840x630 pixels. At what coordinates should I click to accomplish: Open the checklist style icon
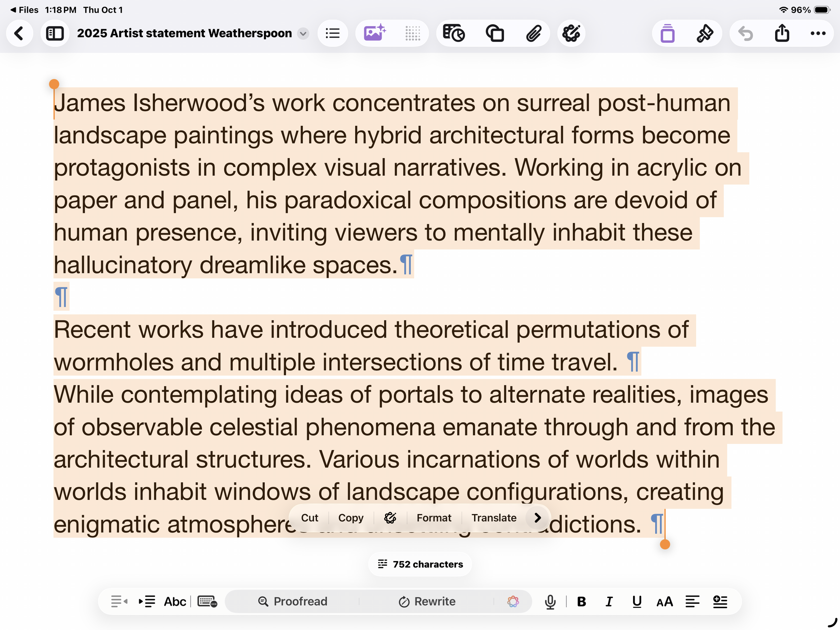pyautogui.click(x=720, y=601)
